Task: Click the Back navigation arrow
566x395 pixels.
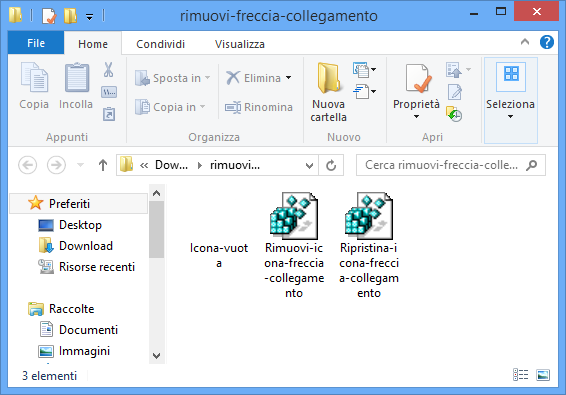Action: 27,165
